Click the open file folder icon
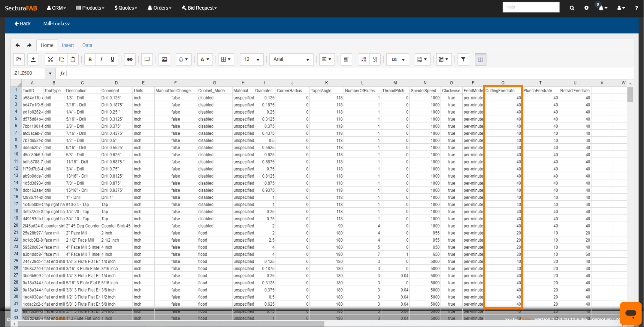Image resolution: width=644 pixels, height=327 pixels. click(19, 60)
